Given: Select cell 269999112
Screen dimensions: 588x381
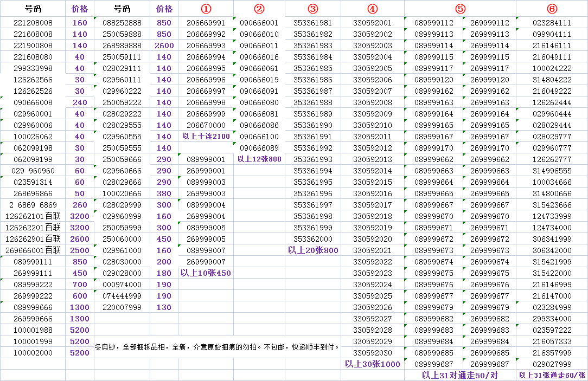Looking at the screenshot, I should click(x=490, y=23).
